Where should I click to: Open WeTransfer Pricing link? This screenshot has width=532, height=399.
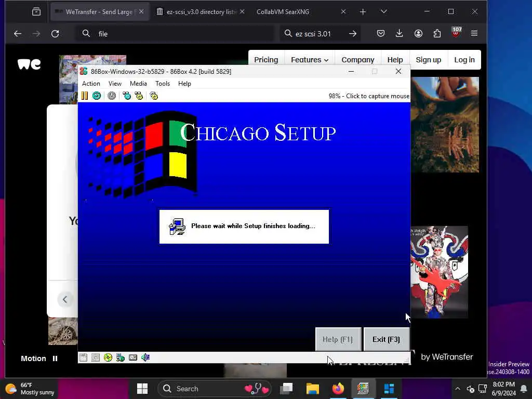266,60
